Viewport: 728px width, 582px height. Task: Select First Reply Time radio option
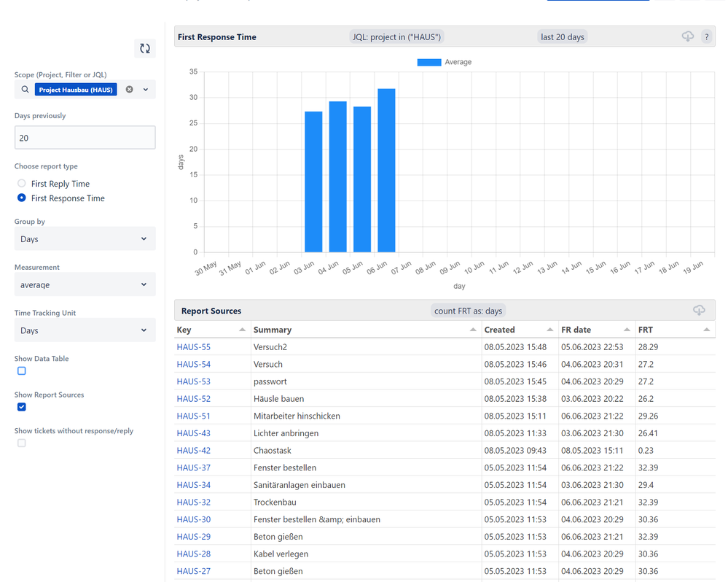(22, 184)
